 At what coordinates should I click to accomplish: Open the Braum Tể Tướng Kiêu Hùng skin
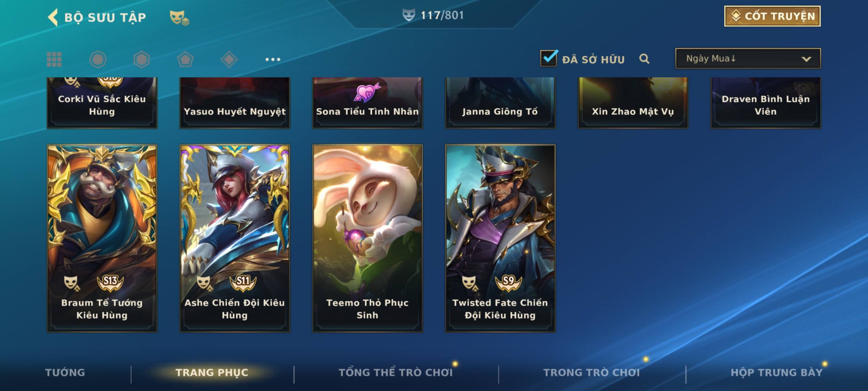(102, 238)
